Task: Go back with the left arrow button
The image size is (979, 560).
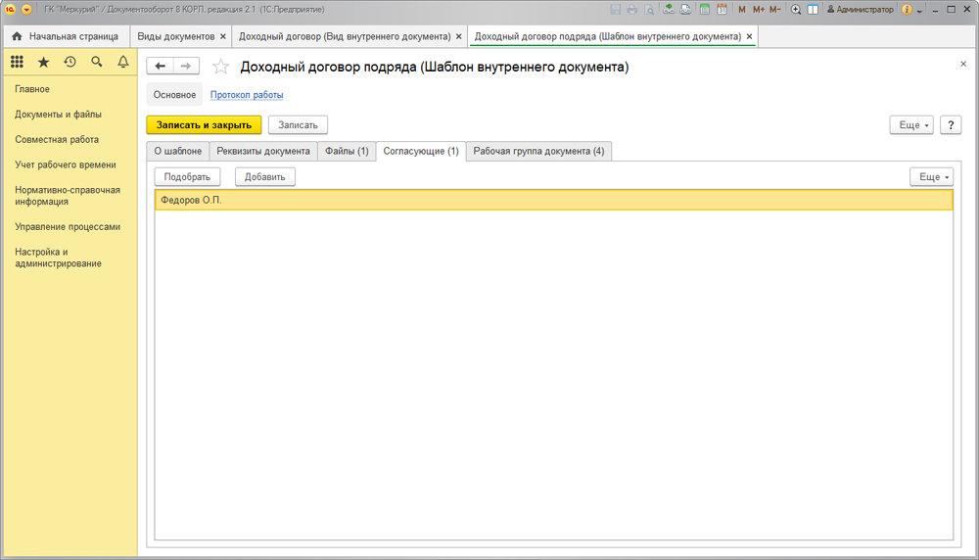Action: (160, 66)
